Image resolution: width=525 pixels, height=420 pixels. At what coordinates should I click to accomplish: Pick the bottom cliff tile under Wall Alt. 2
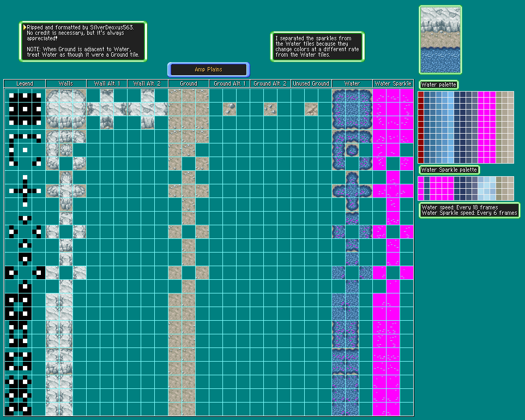(148, 123)
